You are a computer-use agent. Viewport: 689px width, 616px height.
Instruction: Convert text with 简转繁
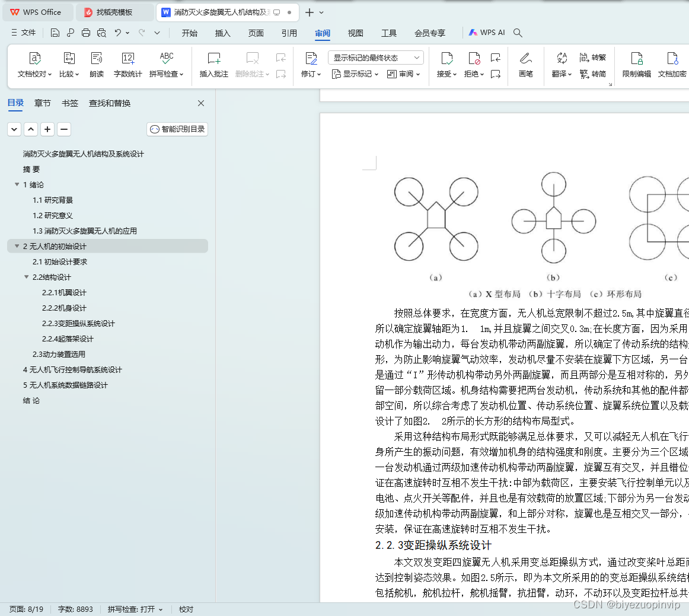pos(592,58)
